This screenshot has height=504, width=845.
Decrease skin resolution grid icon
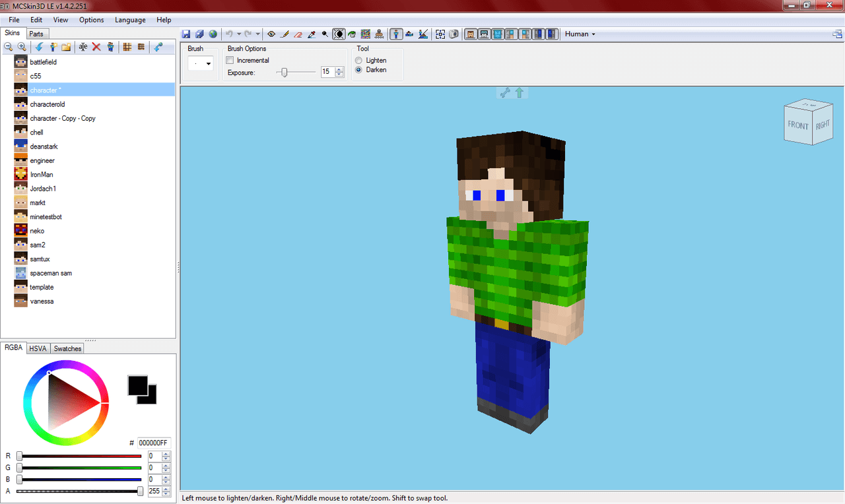point(127,47)
